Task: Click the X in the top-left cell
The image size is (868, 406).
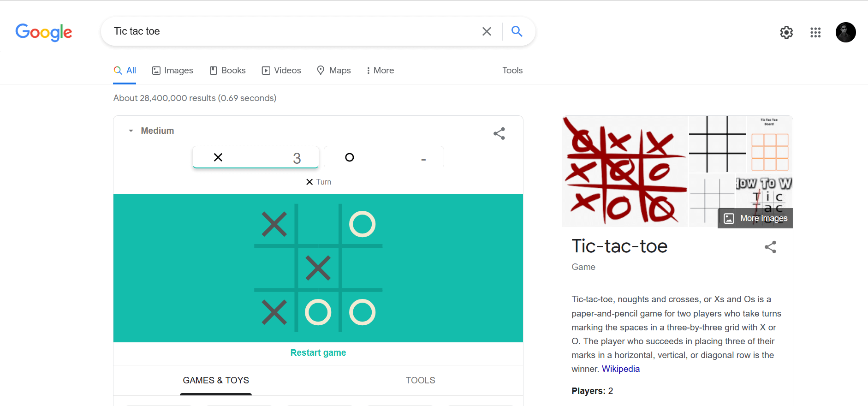Action: click(274, 224)
